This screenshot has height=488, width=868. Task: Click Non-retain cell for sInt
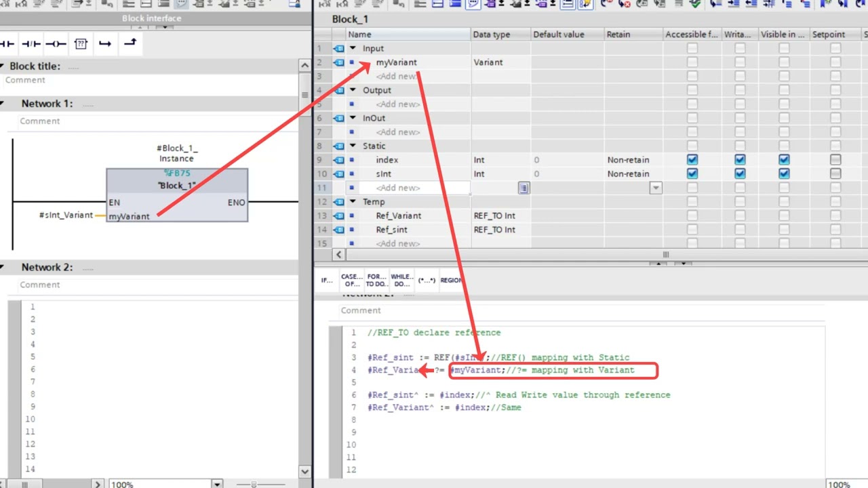tap(628, 174)
